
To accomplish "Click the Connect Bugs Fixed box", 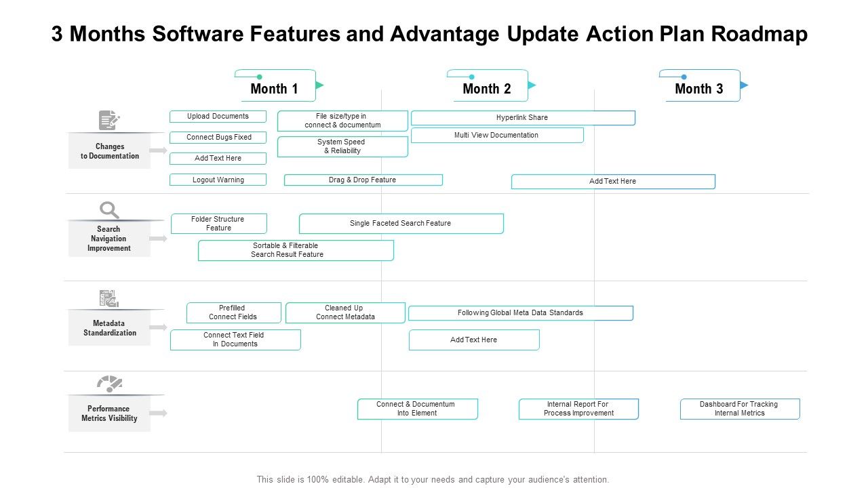I will [x=218, y=138].
